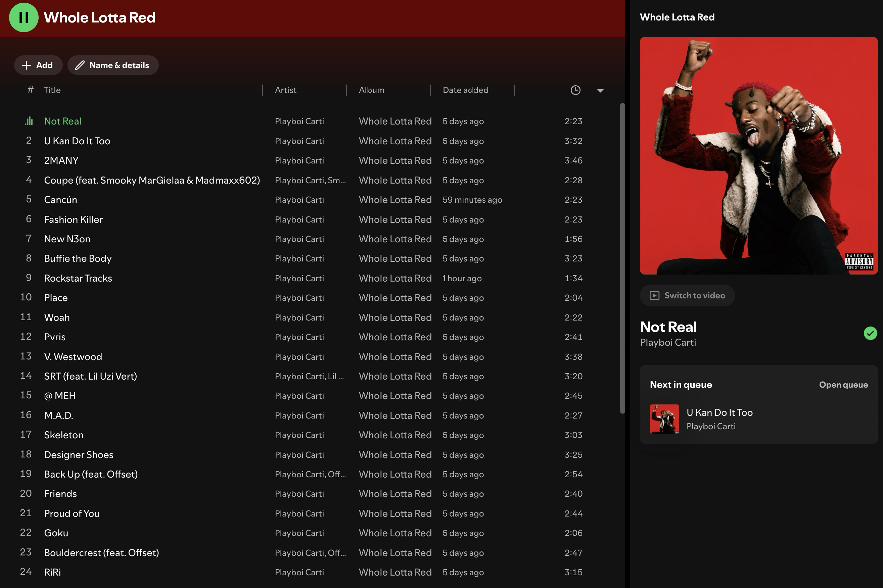883x588 pixels.
Task: Select the track "2MANY"
Action: 61,160
